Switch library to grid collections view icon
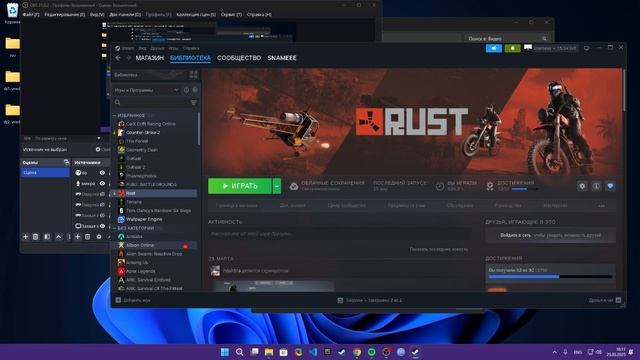 (x=193, y=75)
